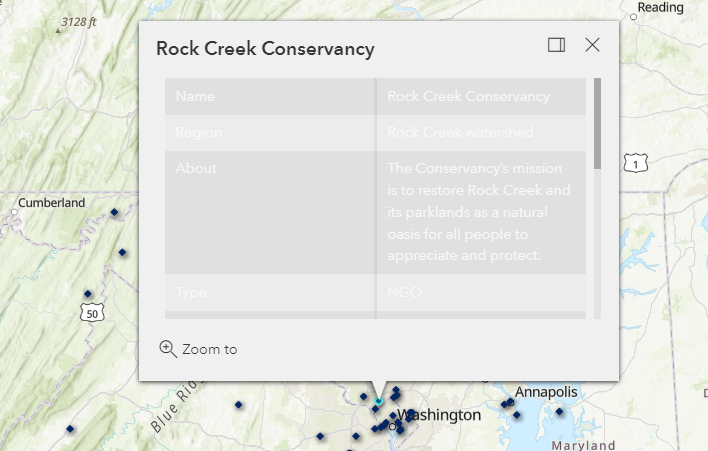Click the popup's vertical scrollbar thumb
Viewport: 708px width, 451px height.
click(597, 124)
